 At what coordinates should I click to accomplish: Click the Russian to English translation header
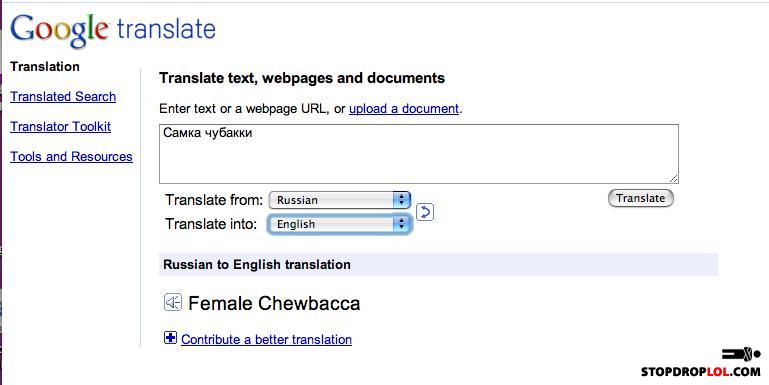(257, 265)
